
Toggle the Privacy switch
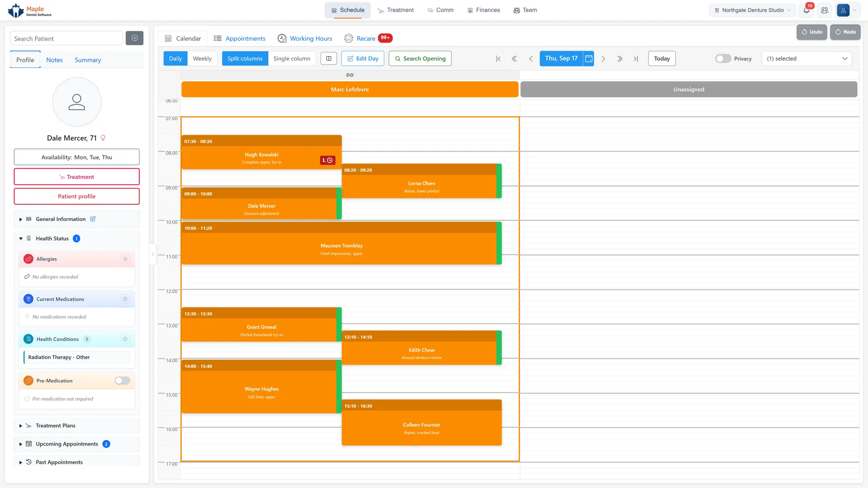[x=723, y=59]
